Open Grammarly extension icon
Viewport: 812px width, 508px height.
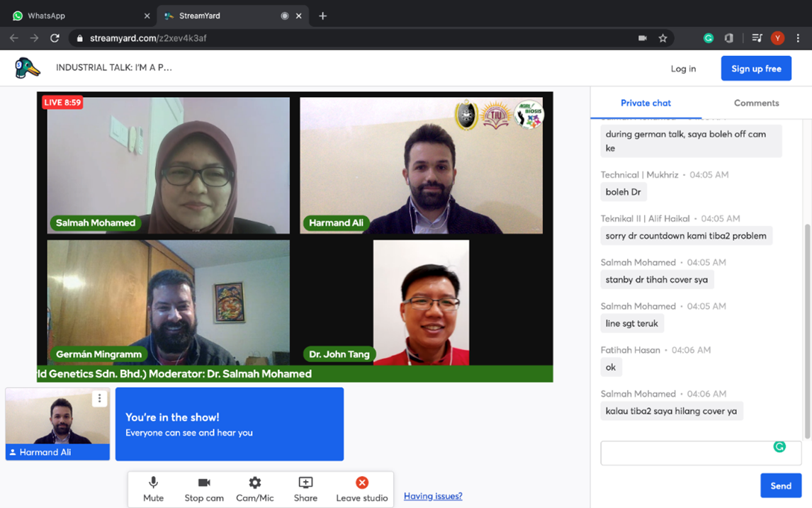click(x=708, y=38)
